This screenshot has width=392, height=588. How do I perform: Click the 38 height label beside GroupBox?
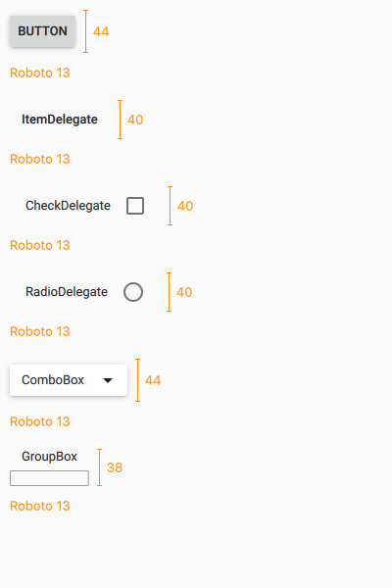click(x=115, y=467)
